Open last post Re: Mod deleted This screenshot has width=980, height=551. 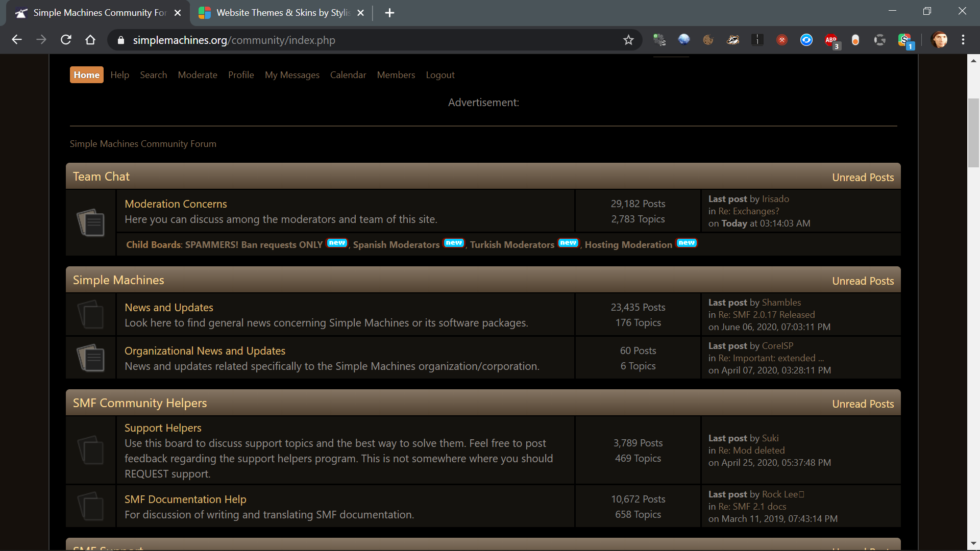(751, 450)
